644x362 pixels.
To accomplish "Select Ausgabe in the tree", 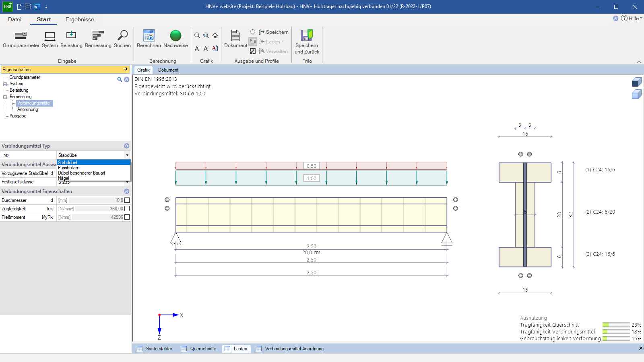I will click(x=18, y=116).
